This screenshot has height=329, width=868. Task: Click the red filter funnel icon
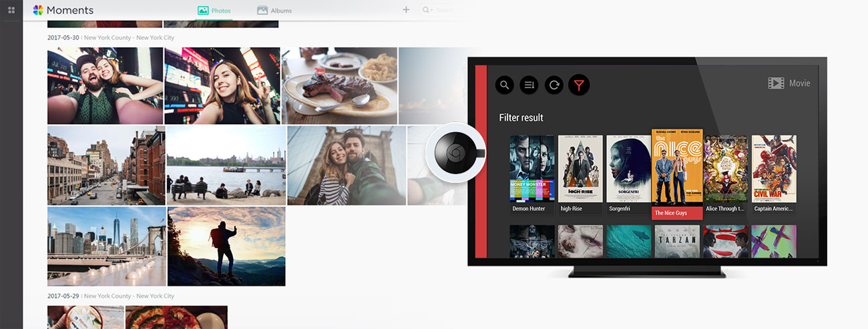(579, 85)
